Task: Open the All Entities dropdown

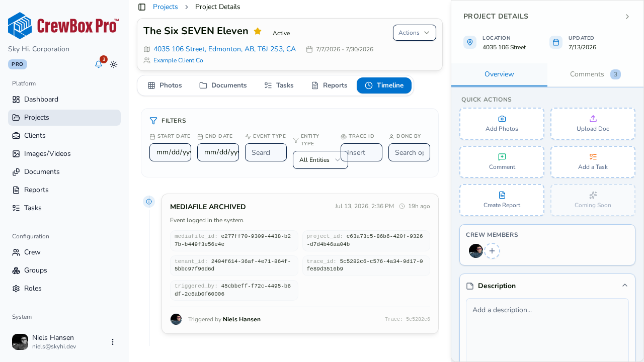Action: point(320,160)
